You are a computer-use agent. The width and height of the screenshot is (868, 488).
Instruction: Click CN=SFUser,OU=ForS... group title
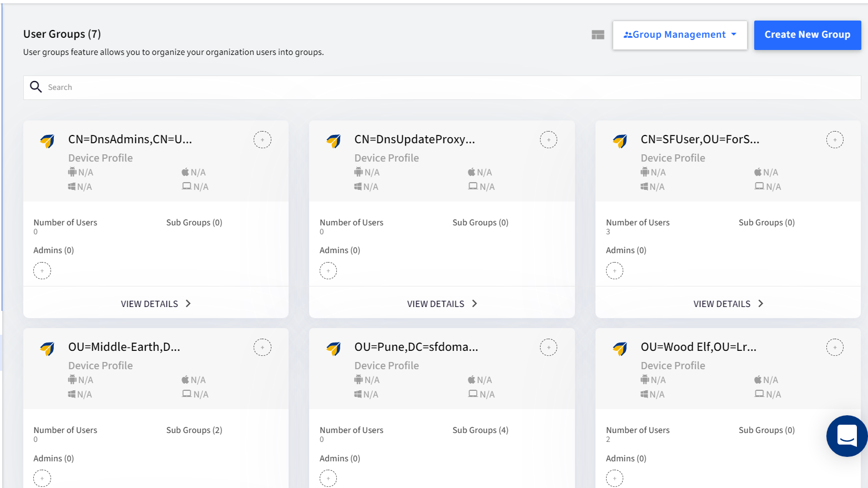coord(700,139)
